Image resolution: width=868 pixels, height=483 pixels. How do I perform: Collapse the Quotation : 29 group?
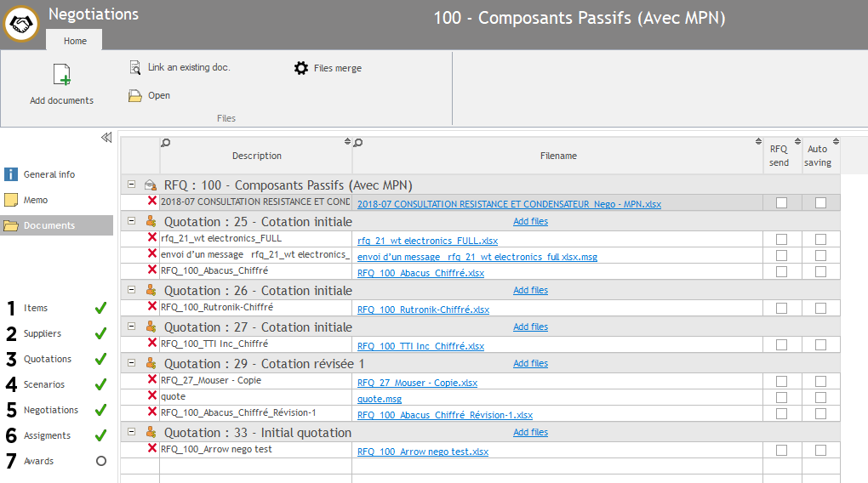[131, 363]
